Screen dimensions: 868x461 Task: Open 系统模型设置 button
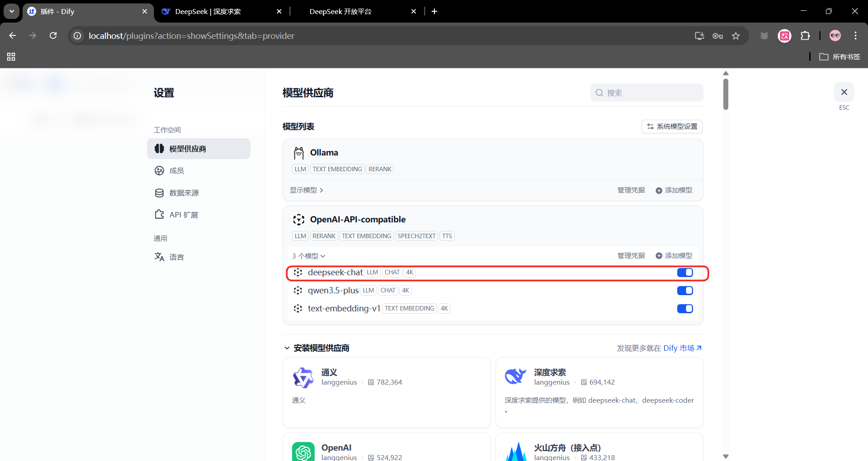[x=672, y=127]
